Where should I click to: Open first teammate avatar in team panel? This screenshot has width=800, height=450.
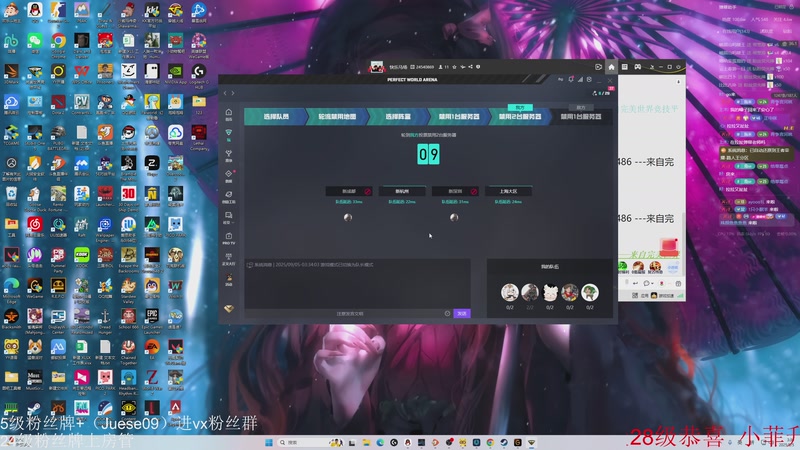click(x=509, y=292)
